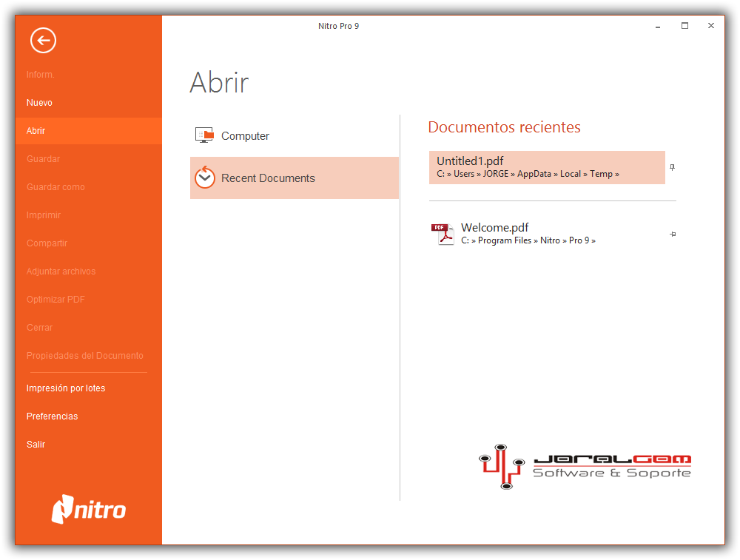Image resolution: width=740 pixels, height=560 pixels.
Task: Open Impresión por lotes
Action: [x=66, y=388]
